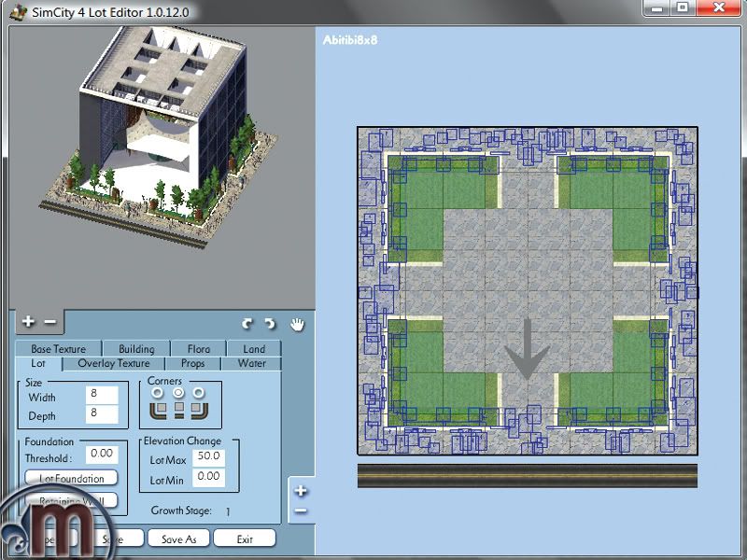Click the straight middle corner piece icon
The height and width of the screenshot is (560, 747).
point(178,410)
